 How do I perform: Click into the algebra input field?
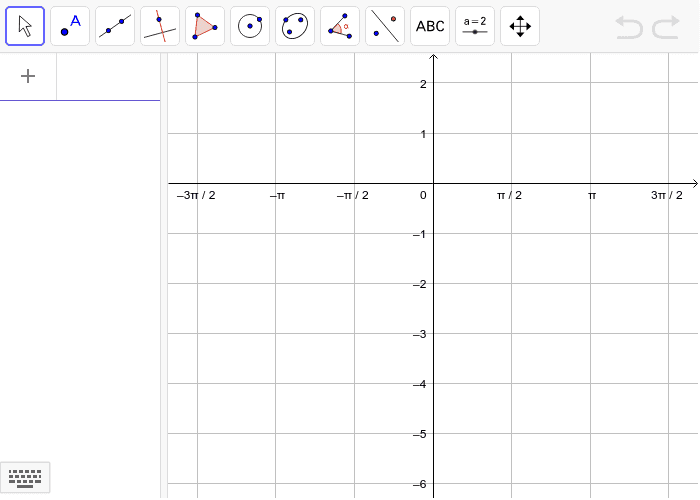(108, 76)
